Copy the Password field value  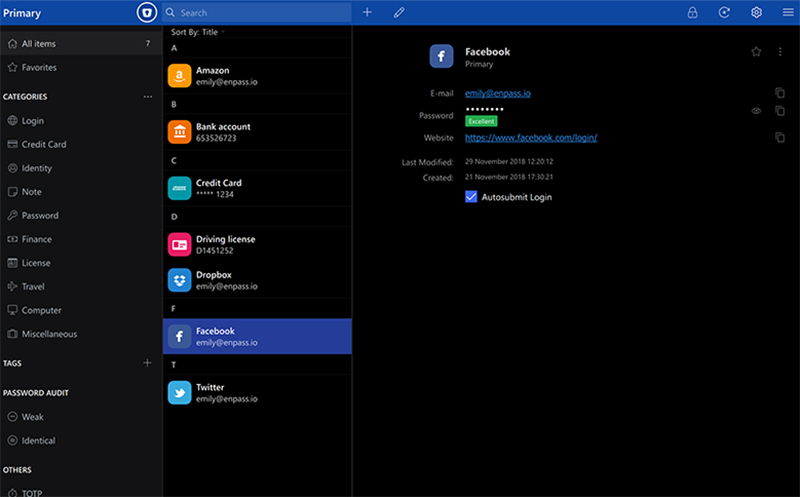780,111
